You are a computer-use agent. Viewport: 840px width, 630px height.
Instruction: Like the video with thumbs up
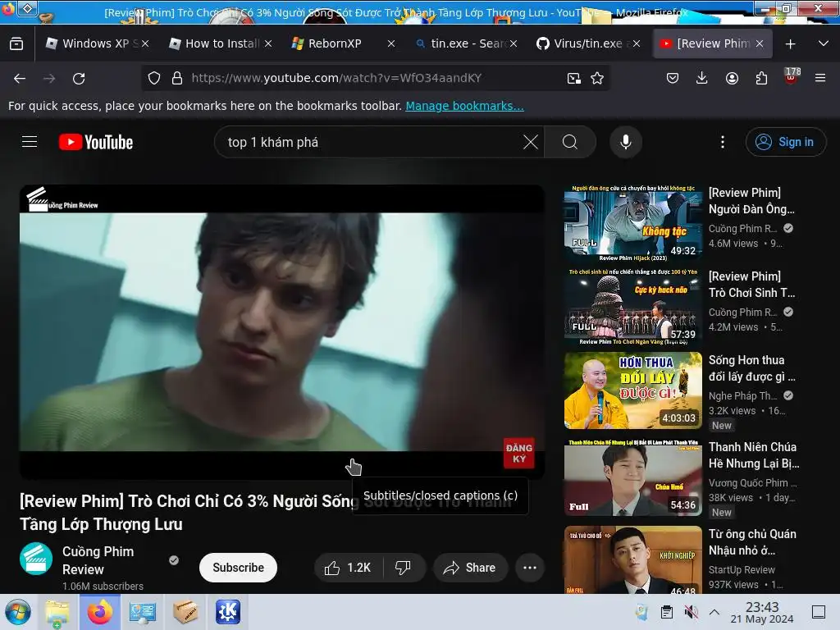pyautogui.click(x=347, y=568)
